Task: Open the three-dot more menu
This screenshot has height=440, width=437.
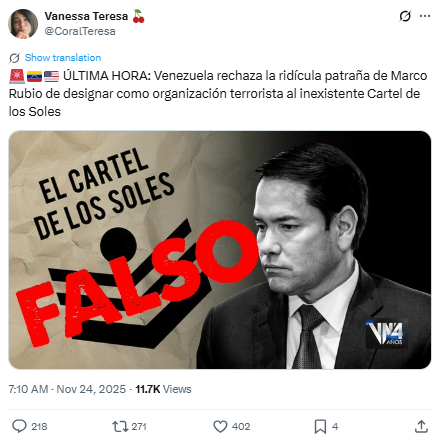Action: (x=425, y=16)
